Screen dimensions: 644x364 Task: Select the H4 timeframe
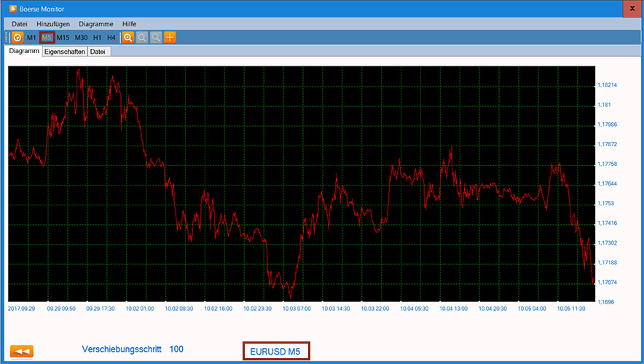[111, 37]
